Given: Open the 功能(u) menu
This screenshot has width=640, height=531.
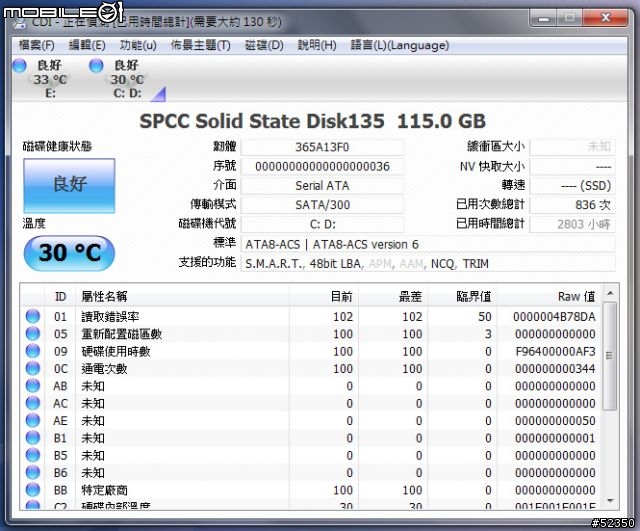Looking at the screenshot, I should [138, 45].
